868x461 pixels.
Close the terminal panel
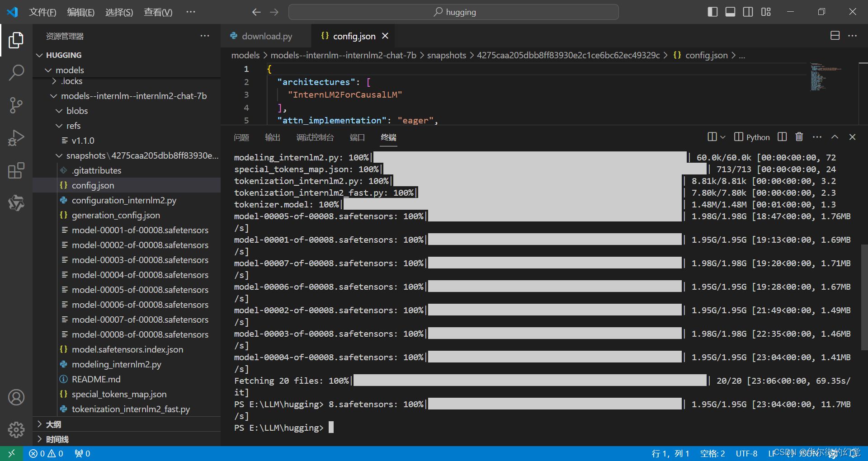(x=852, y=137)
